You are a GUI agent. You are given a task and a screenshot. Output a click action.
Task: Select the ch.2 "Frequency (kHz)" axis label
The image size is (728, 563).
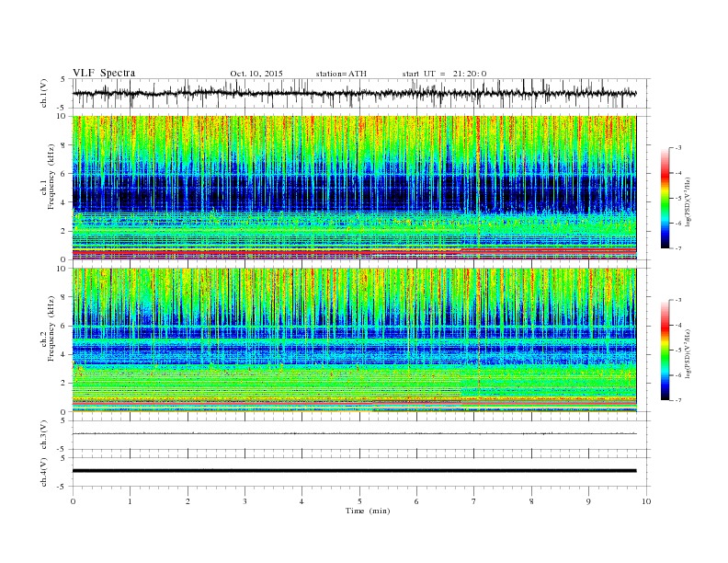(51, 327)
